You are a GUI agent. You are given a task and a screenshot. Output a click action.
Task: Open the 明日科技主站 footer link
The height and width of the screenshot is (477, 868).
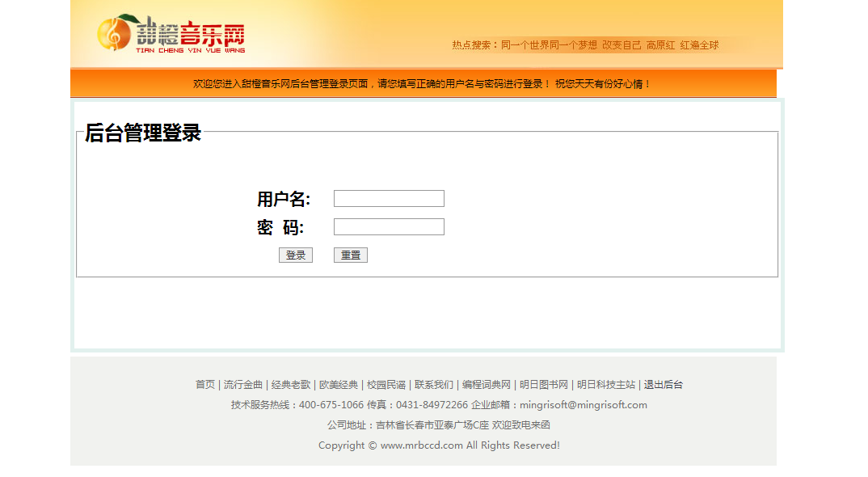[606, 385]
